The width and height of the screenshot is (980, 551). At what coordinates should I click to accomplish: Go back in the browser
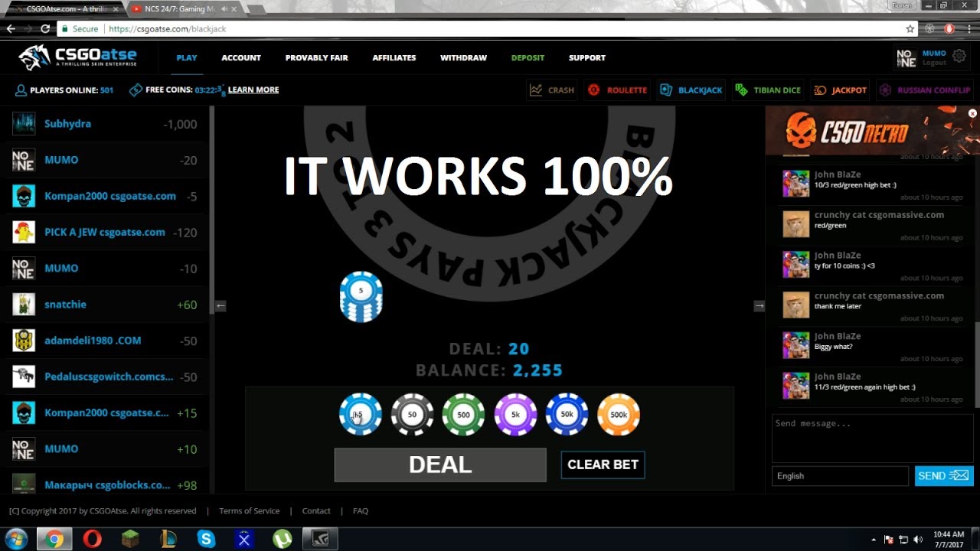pos(11,28)
